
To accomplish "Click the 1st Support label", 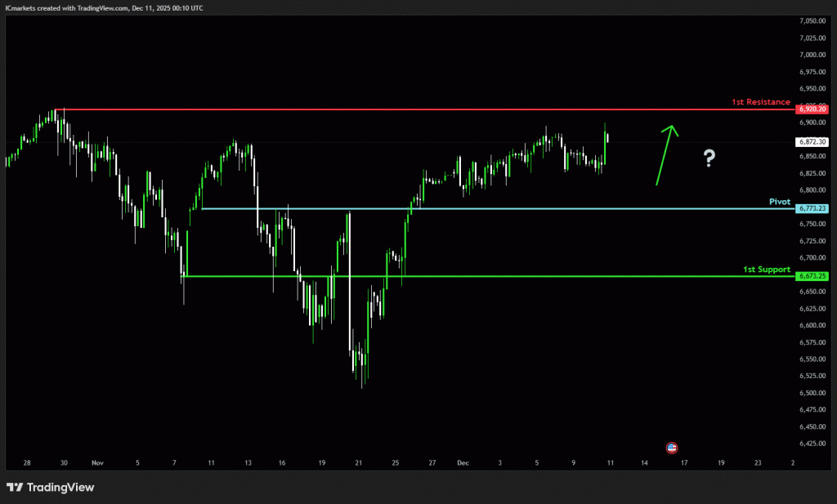I will 766,269.
